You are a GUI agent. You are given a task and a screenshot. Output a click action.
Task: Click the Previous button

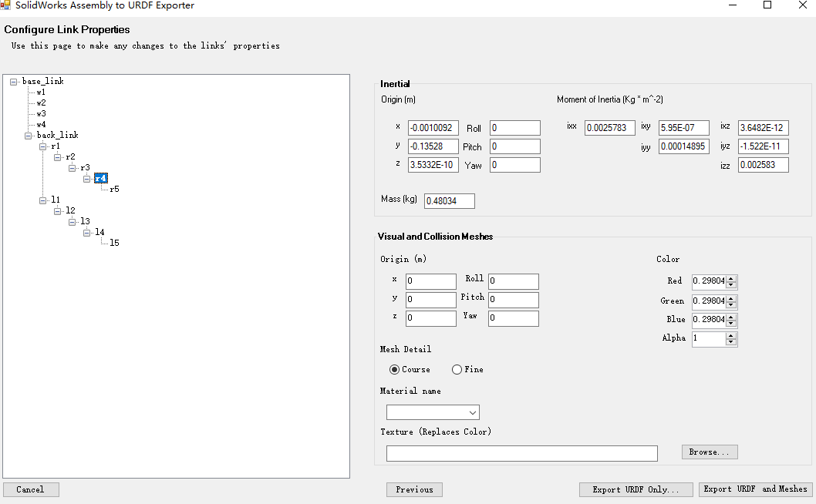[x=414, y=489]
